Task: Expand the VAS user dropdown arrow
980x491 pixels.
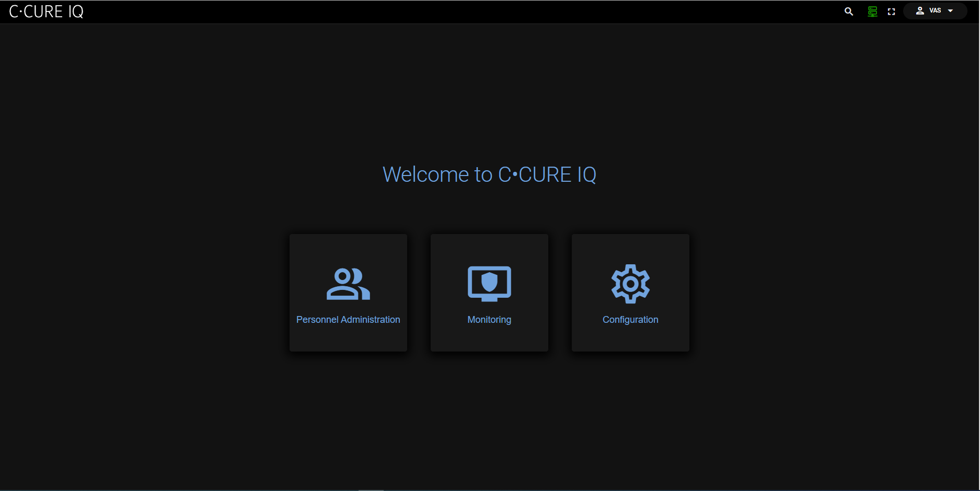Action: click(950, 11)
